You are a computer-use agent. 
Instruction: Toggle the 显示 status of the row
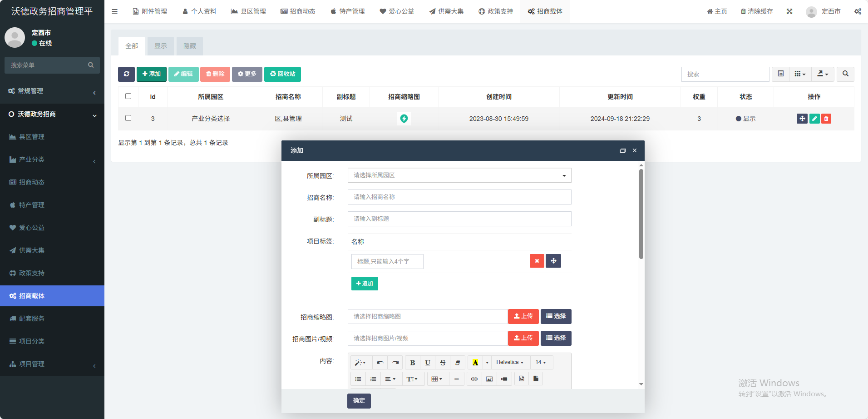point(745,119)
